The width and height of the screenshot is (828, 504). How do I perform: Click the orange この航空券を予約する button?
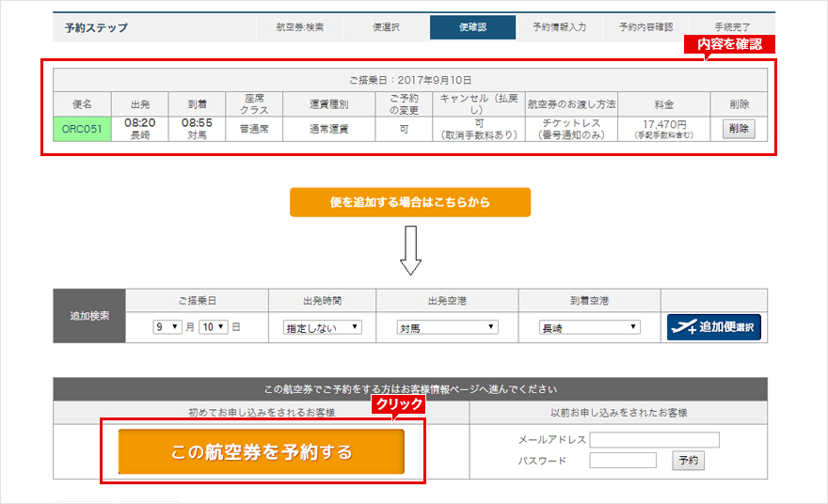262,451
